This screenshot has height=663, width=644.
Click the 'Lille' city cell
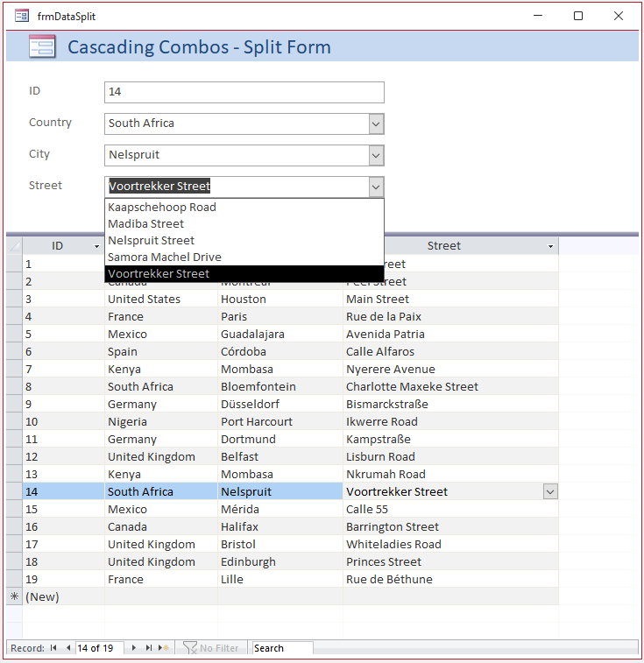click(280, 579)
